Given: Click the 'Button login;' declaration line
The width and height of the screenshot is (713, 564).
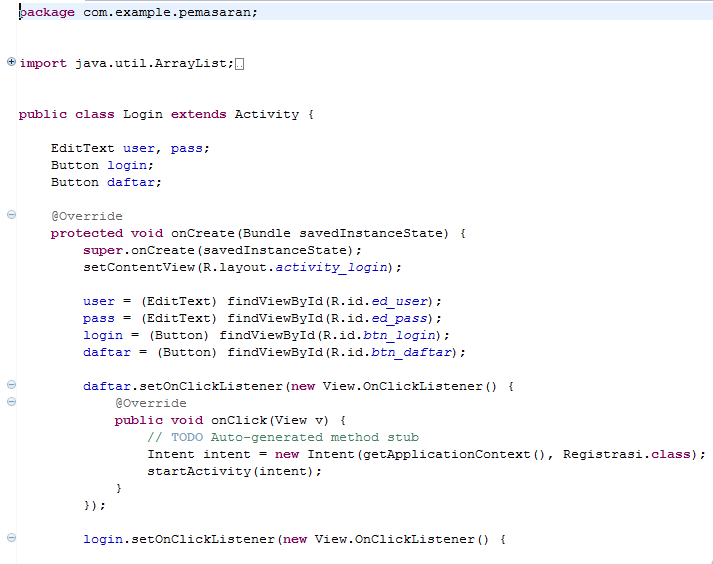Looking at the screenshot, I should tap(102, 165).
